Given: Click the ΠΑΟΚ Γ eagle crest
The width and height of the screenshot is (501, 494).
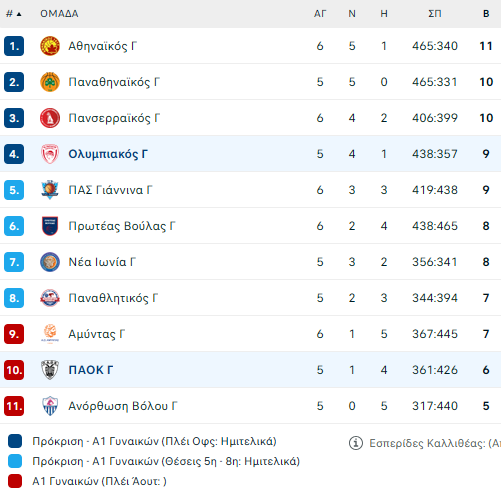Looking at the screenshot, I should coord(50,370).
